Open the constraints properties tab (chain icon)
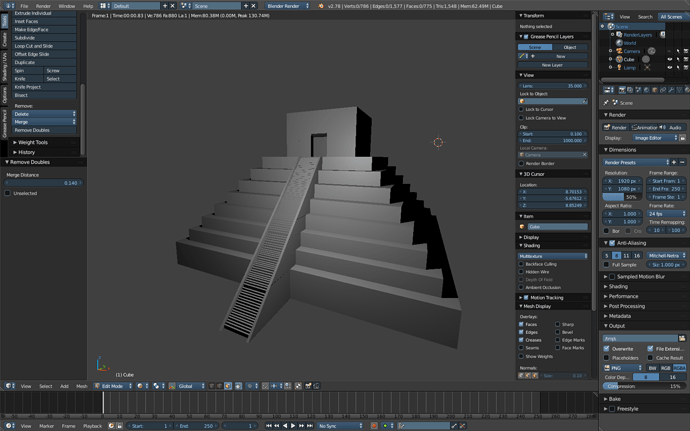Image resolution: width=690 pixels, height=431 pixels. [x=663, y=90]
